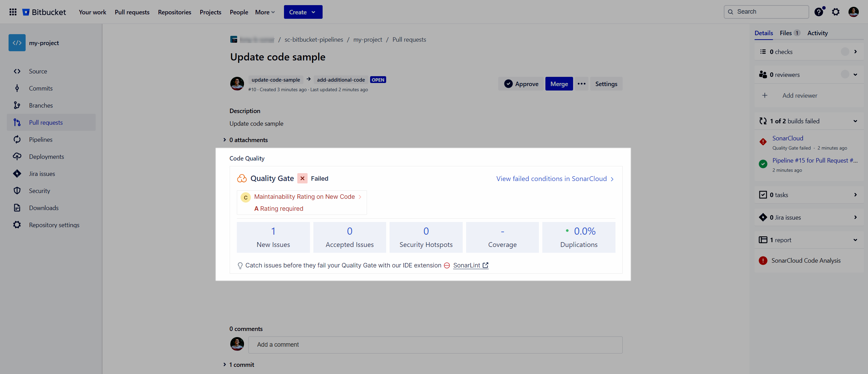Open Downloads in the sidebar
This screenshot has width=868, height=374.
click(x=51, y=208)
